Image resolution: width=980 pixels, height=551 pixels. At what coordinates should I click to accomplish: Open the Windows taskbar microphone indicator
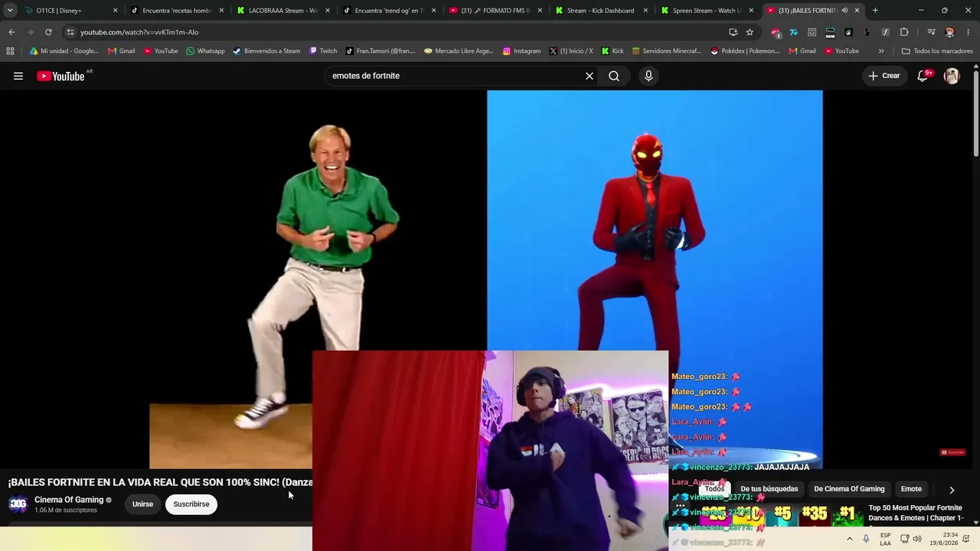pyautogui.click(x=866, y=539)
